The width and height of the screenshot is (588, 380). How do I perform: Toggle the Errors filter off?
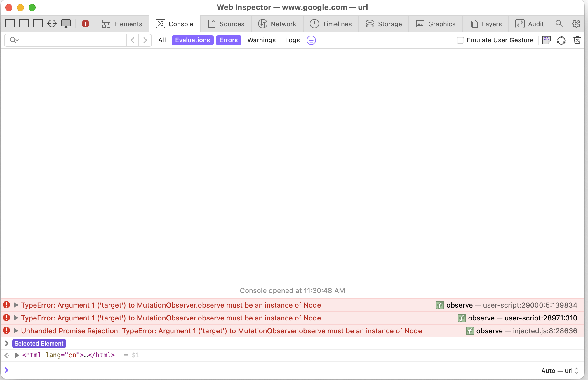pos(228,40)
